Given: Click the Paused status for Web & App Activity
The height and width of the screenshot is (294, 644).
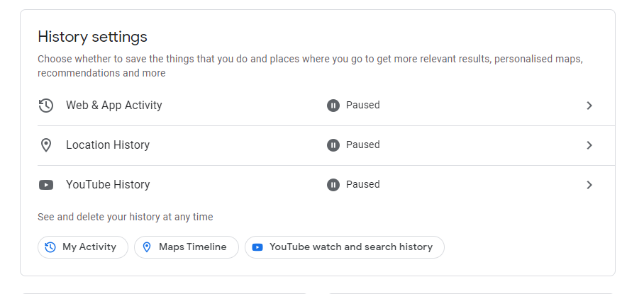Looking at the screenshot, I should [x=362, y=106].
